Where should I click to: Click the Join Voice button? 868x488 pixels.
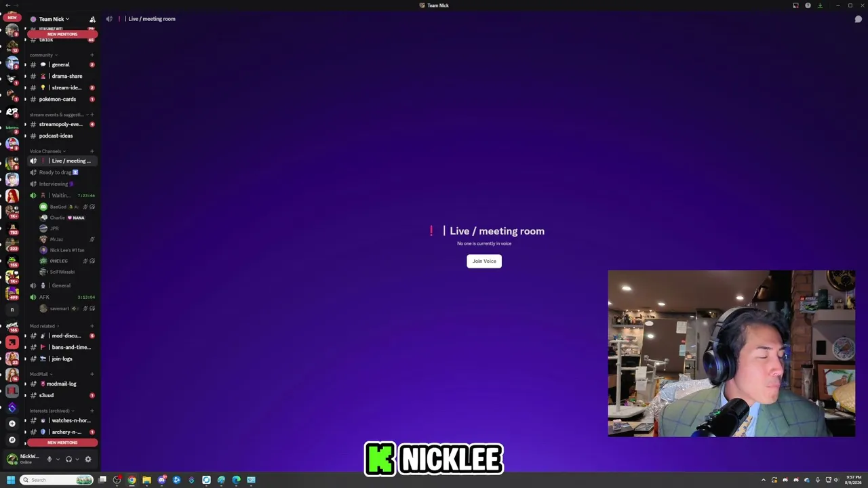(484, 261)
